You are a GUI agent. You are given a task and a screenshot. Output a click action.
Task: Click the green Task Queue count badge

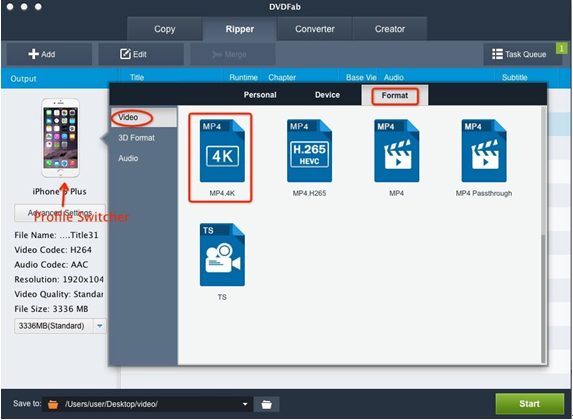tap(561, 48)
